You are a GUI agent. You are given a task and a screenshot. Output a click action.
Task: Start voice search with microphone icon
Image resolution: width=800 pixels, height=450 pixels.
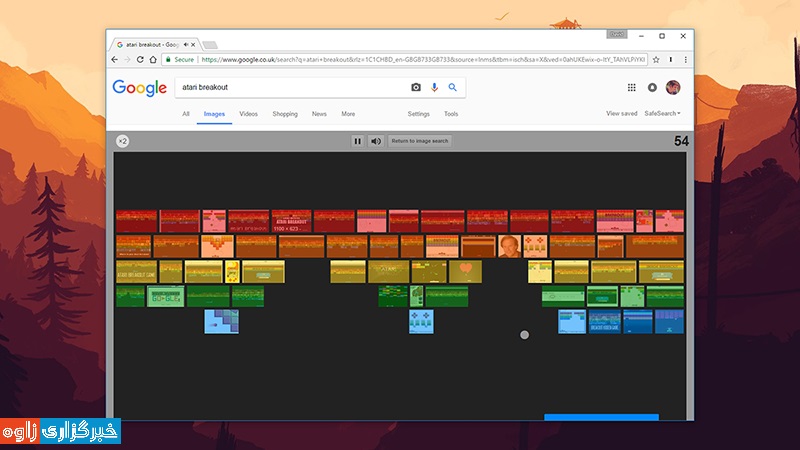(434, 88)
